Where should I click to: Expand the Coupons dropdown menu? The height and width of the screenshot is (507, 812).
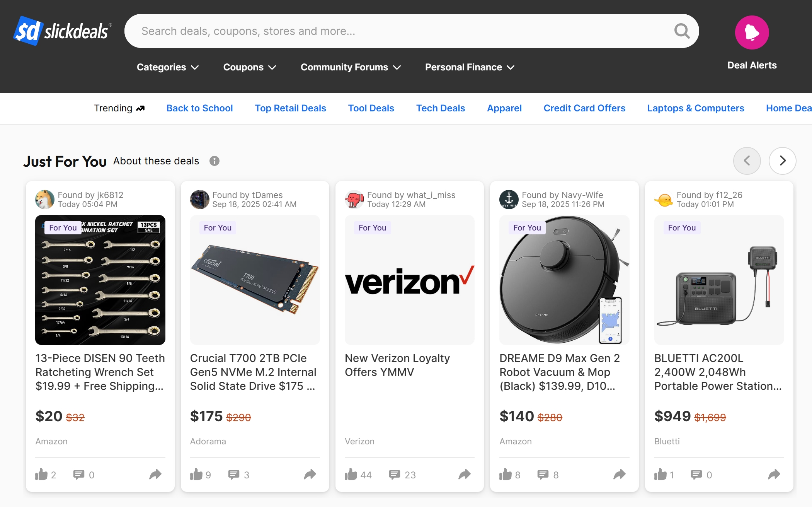coord(250,67)
